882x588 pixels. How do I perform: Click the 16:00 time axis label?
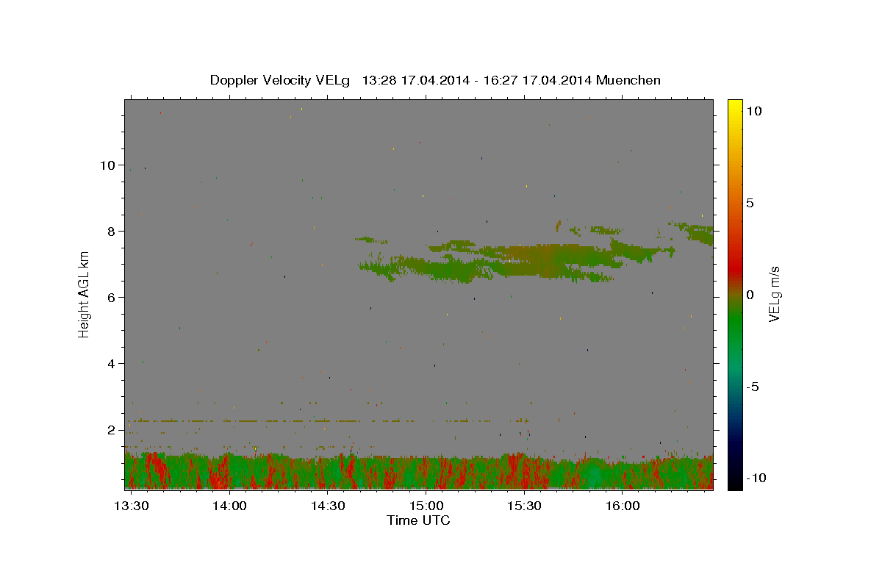tap(623, 506)
